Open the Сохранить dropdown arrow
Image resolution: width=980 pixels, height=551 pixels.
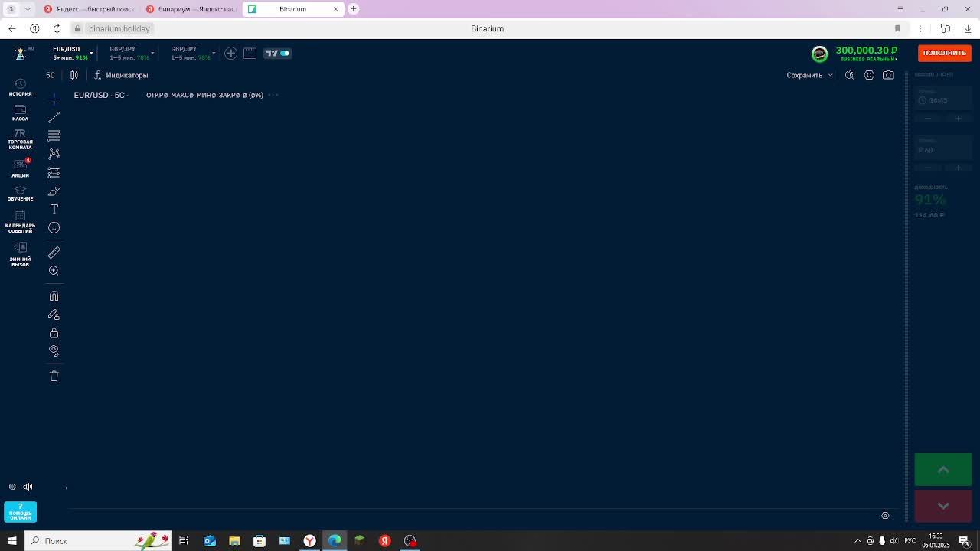click(x=830, y=75)
